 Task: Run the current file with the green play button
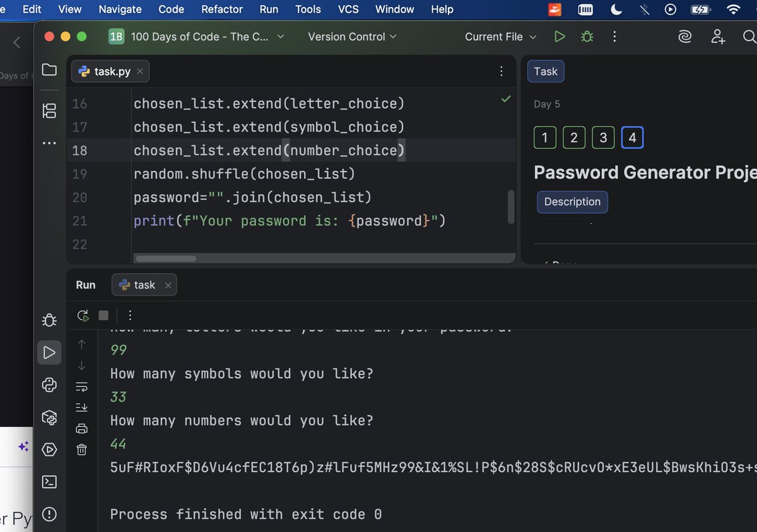(x=560, y=37)
